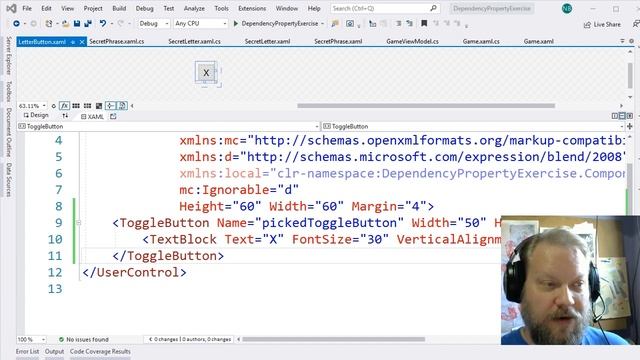This screenshot has height=360, width=640.
Task: Close the LetterButton.xaml tab
Action: point(82,42)
